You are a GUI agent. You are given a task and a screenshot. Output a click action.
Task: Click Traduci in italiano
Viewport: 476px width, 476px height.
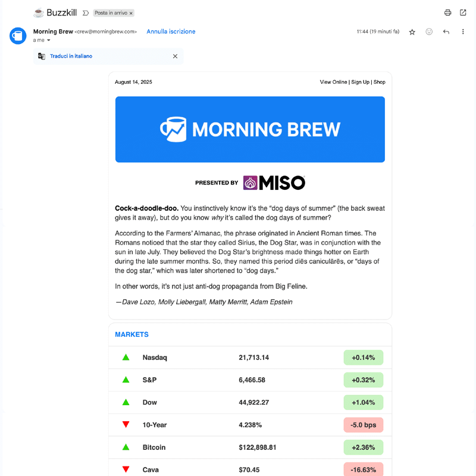[x=71, y=56]
